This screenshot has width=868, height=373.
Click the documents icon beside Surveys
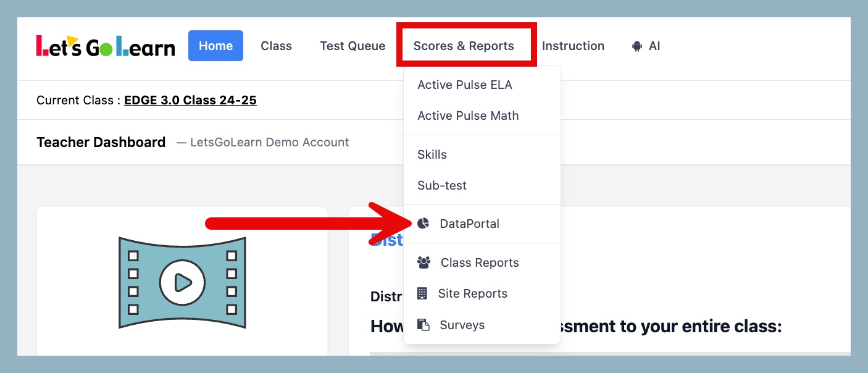423,325
